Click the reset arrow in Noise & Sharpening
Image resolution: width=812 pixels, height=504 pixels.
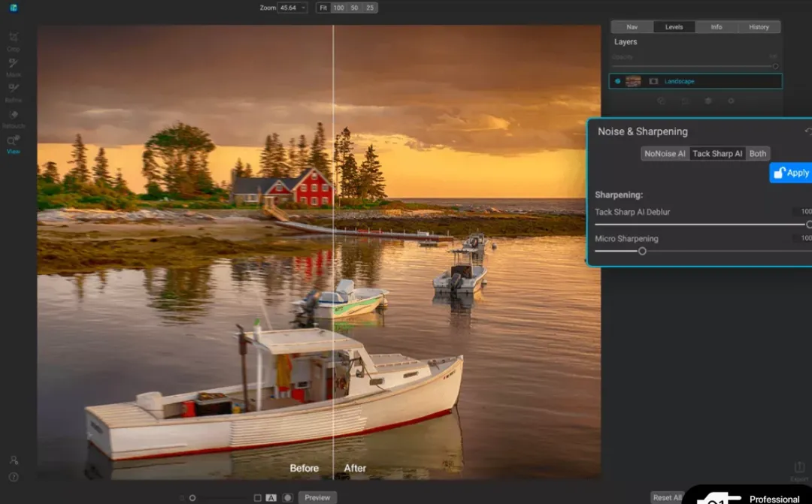tap(808, 131)
